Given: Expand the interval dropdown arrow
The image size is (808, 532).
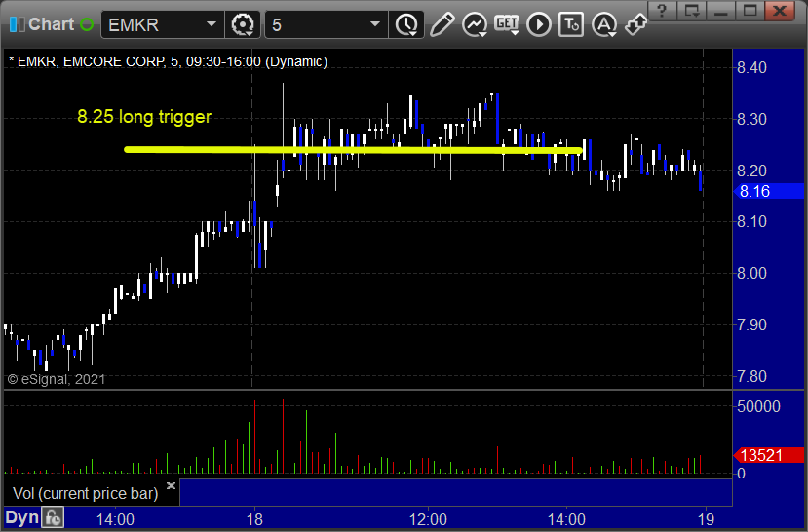Looking at the screenshot, I should [375, 24].
